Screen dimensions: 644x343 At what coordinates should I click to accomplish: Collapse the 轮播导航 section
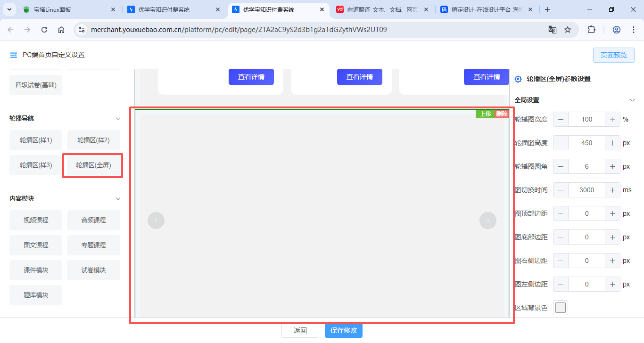(118, 119)
